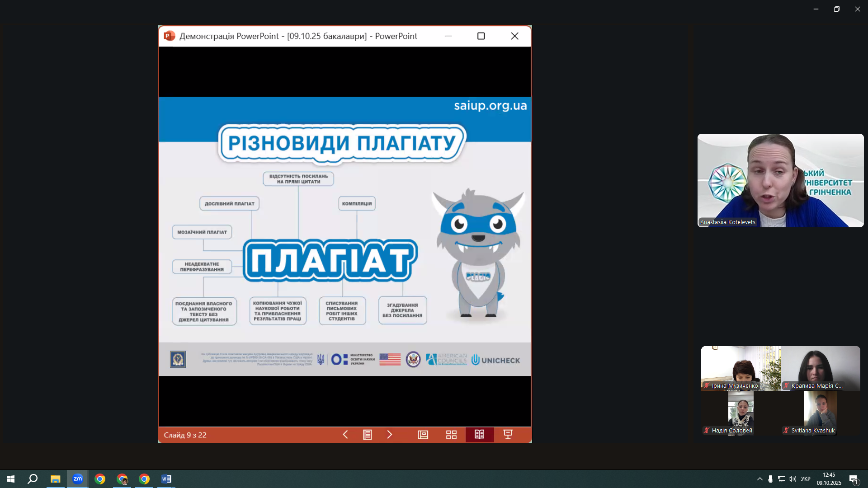Open the network status flyout
Image resolution: width=868 pixels, height=488 pixels.
click(x=781, y=479)
